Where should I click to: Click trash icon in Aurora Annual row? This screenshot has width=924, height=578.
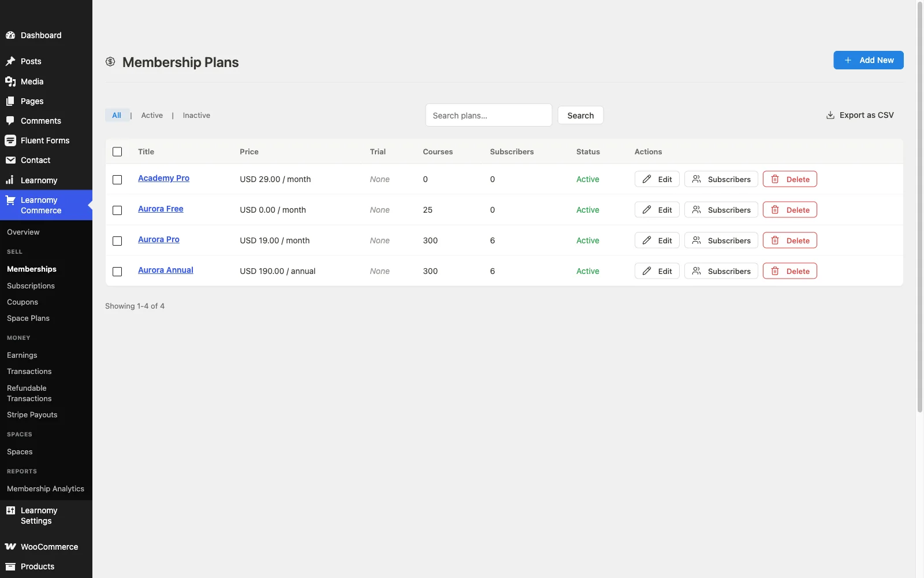click(x=775, y=271)
